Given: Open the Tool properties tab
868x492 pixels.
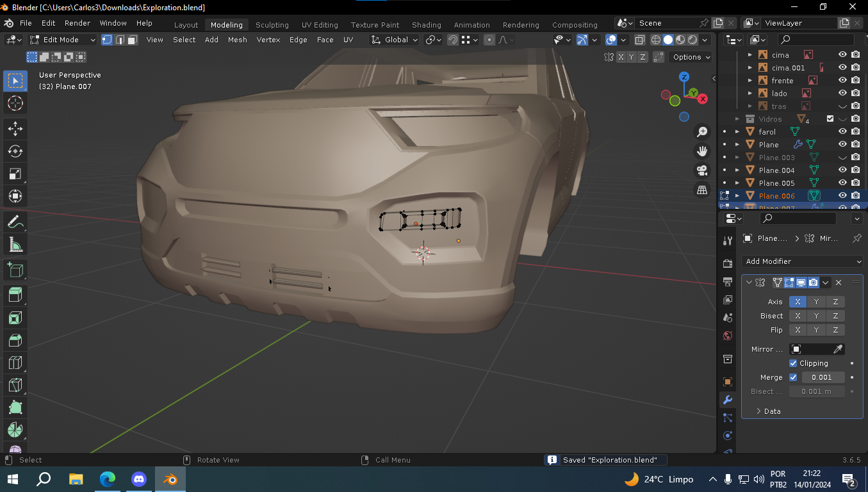Looking at the screenshot, I should [728, 241].
